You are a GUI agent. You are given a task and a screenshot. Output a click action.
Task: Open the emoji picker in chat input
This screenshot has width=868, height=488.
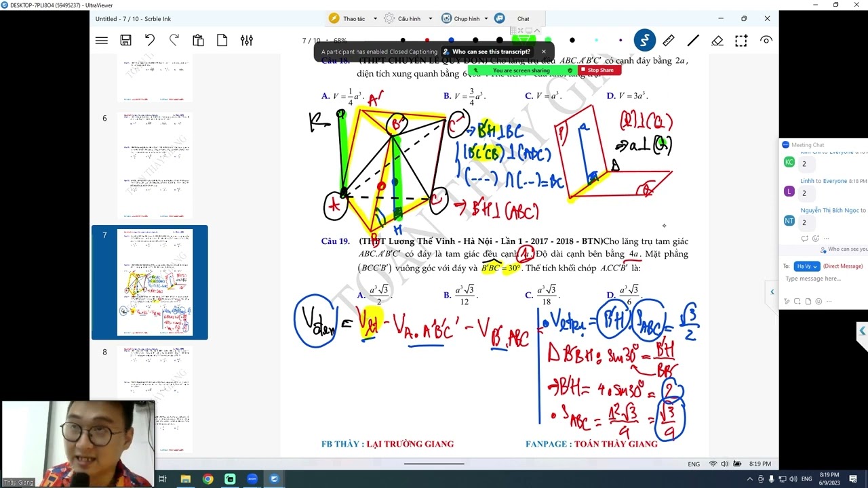pos(818,301)
